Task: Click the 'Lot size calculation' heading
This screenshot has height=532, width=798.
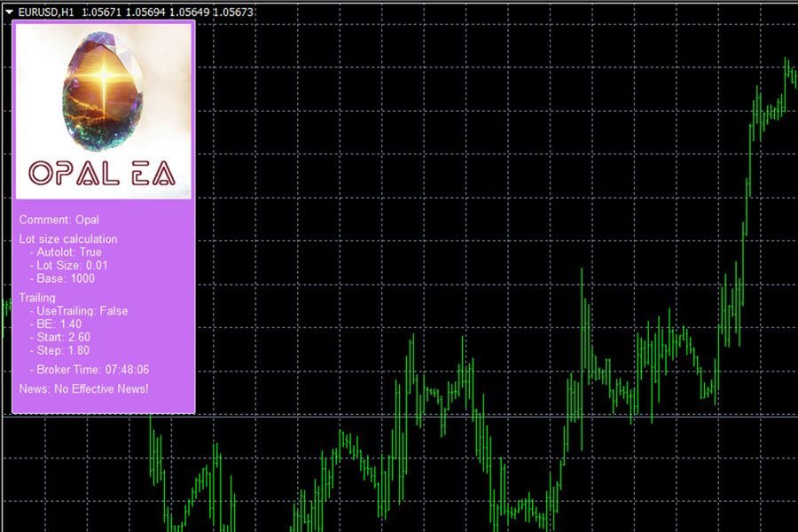Action: [x=68, y=239]
